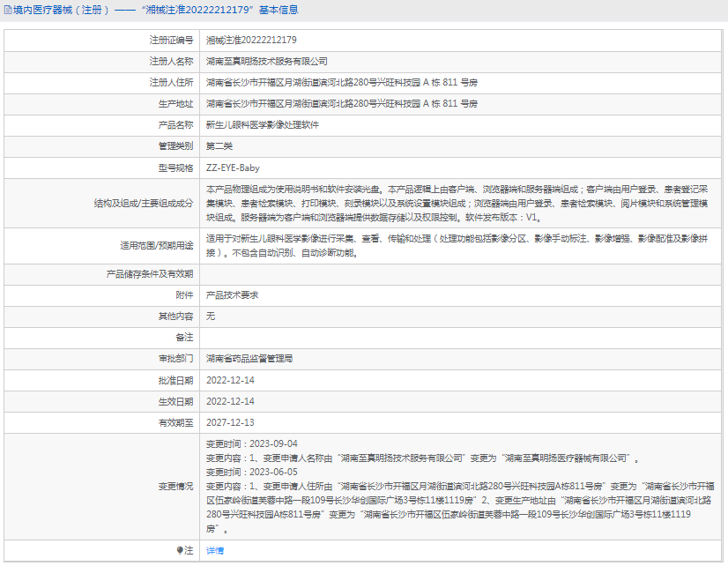Click the 结构及组成/主要组成成分 row label
Screen dimensions: 728x566
(144, 203)
